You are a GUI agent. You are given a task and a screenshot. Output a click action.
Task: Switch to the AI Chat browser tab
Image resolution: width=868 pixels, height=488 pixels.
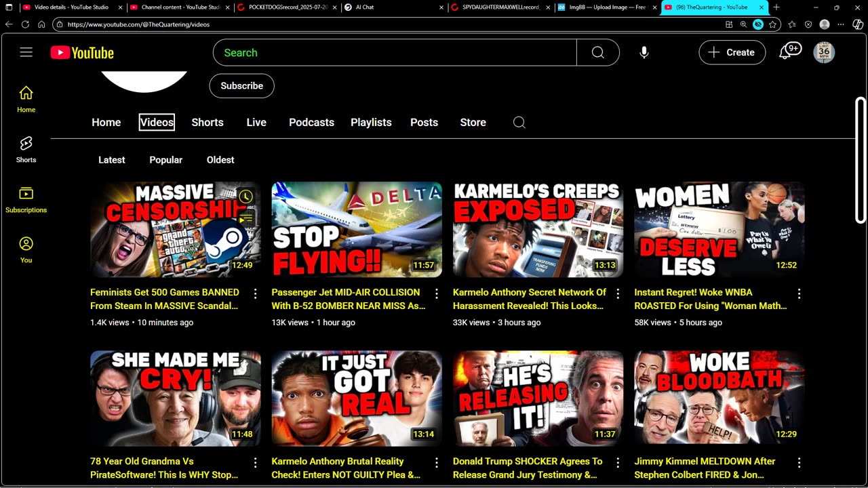click(393, 7)
